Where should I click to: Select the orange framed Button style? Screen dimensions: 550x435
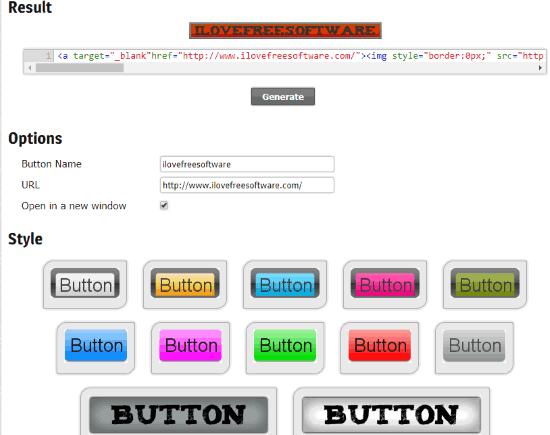coord(185,285)
